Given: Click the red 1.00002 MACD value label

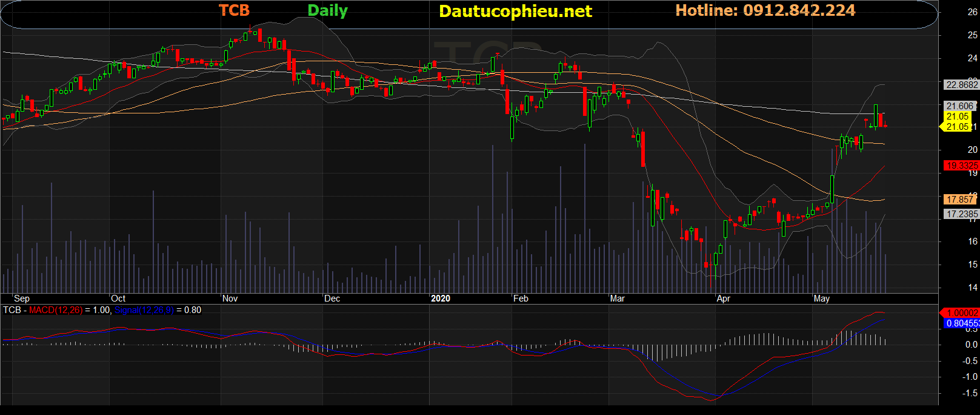Looking at the screenshot, I should [961, 312].
